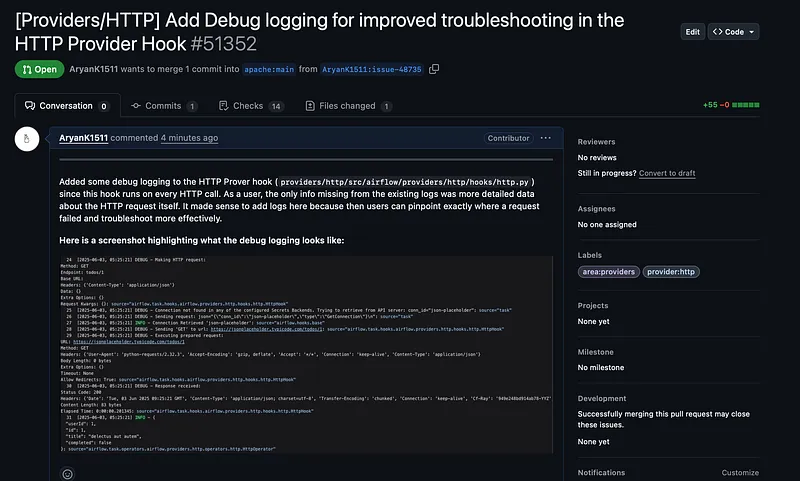This screenshot has width=800, height=481.
Task: Click AryanK1511 author name in merge line
Action: [x=93, y=69]
